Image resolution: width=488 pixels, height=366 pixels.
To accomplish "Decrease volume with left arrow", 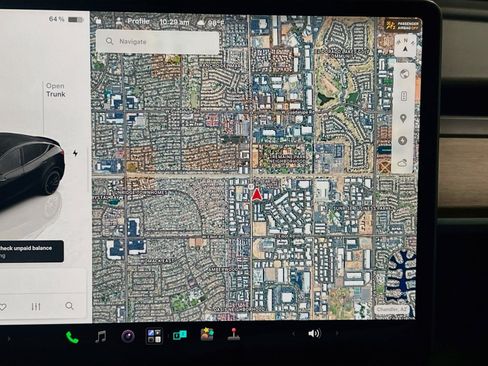I will coord(293,333).
